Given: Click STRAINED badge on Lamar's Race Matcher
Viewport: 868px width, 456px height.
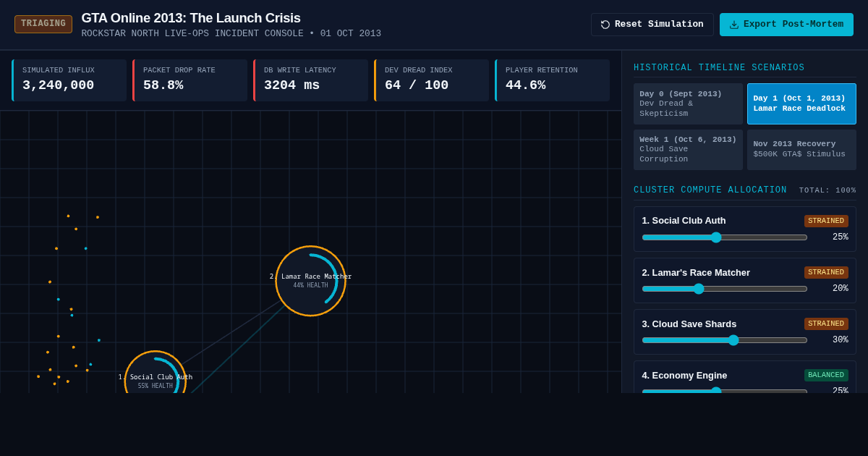Looking at the screenshot, I should (826, 272).
